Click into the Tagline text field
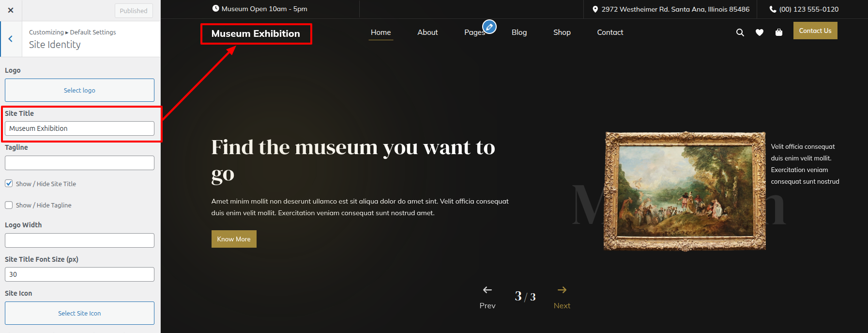 coord(79,163)
